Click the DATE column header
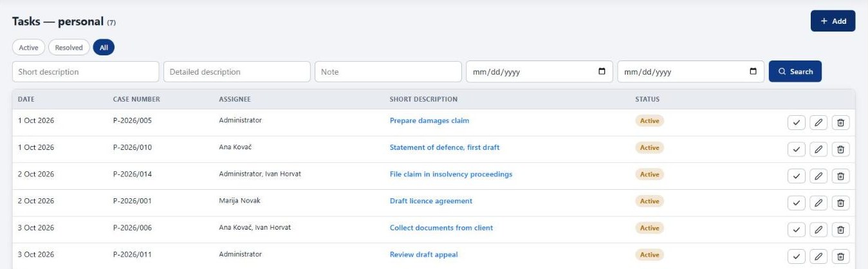Image resolution: width=868 pixels, height=269 pixels. (x=26, y=99)
